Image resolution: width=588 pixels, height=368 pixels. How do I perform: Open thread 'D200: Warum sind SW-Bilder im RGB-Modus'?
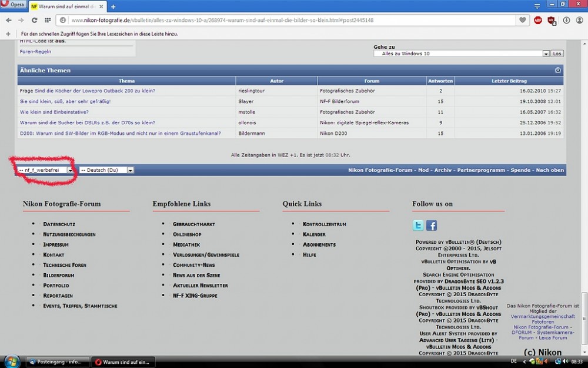[x=121, y=133]
